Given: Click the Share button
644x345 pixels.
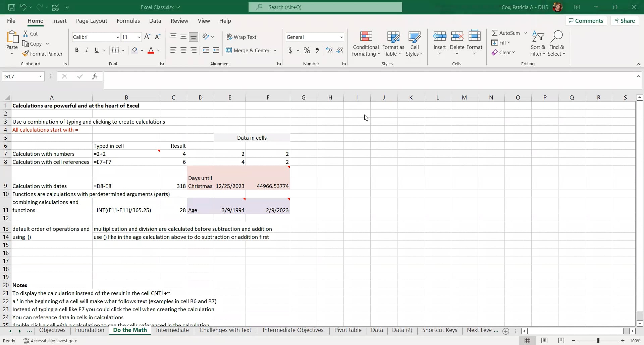Looking at the screenshot, I should 624,20.
